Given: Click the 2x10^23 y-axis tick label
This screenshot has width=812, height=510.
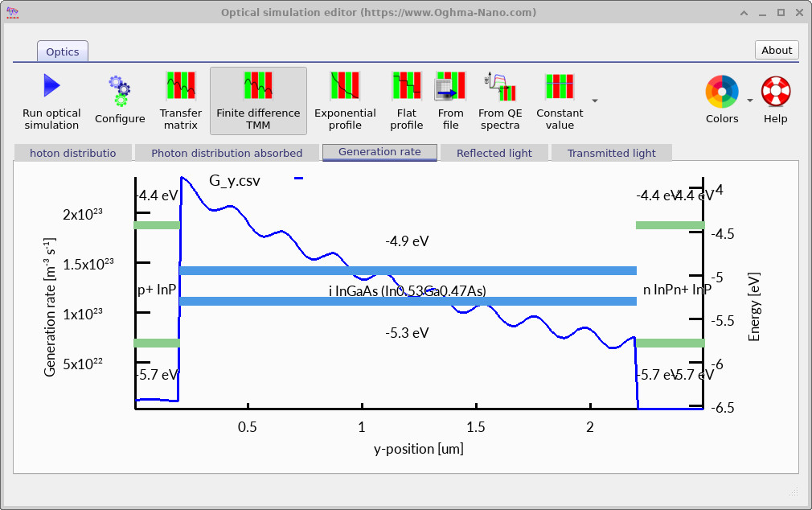Looking at the screenshot, I should 82,214.
